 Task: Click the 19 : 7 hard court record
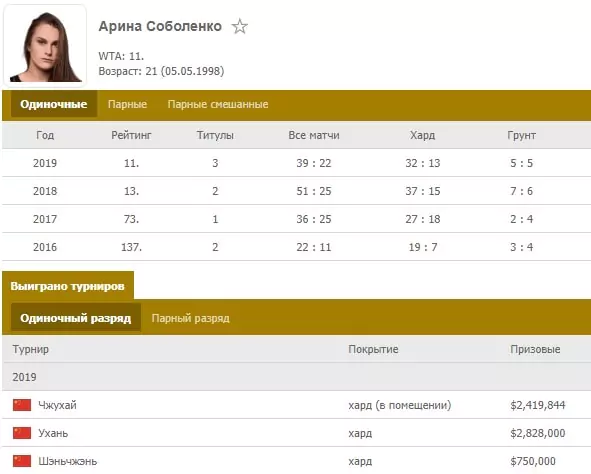[423, 247]
